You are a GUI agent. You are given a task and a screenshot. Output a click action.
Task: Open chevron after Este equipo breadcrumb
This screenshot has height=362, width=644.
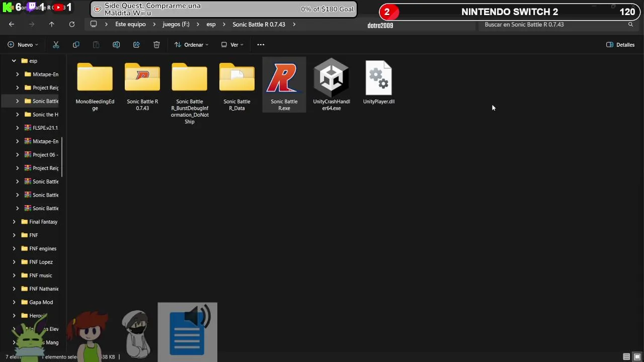point(154,24)
